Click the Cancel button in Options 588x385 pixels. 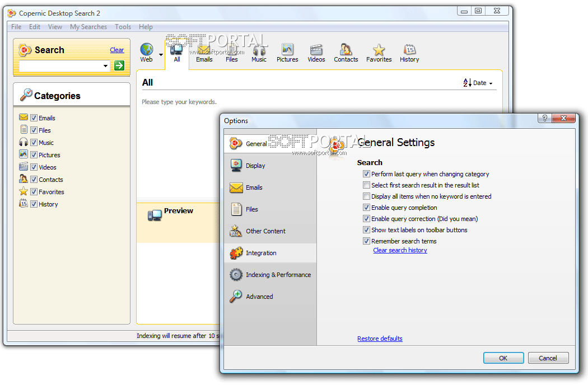click(548, 358)
